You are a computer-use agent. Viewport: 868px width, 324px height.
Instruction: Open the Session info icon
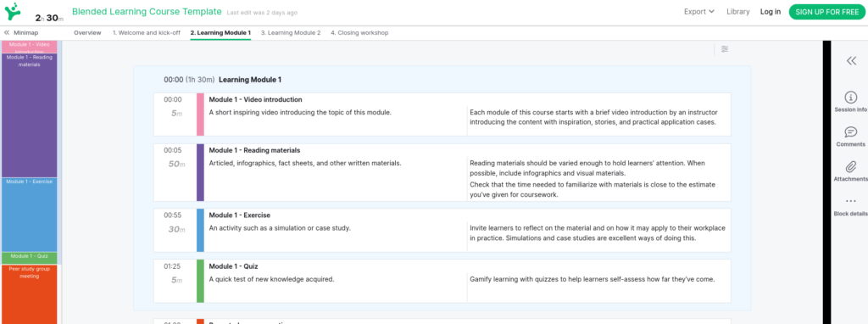pyautogui.click(x=851, y=98)
